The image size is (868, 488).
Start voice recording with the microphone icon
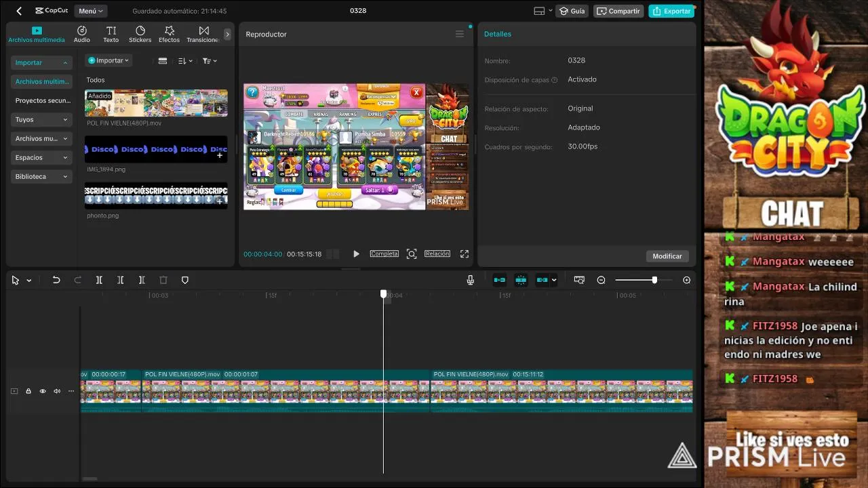tap(471, 280)
